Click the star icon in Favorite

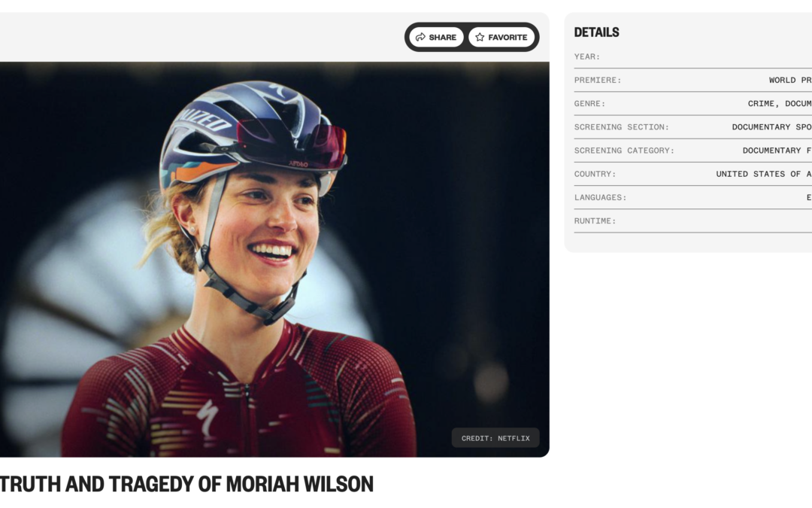[480, 38]
